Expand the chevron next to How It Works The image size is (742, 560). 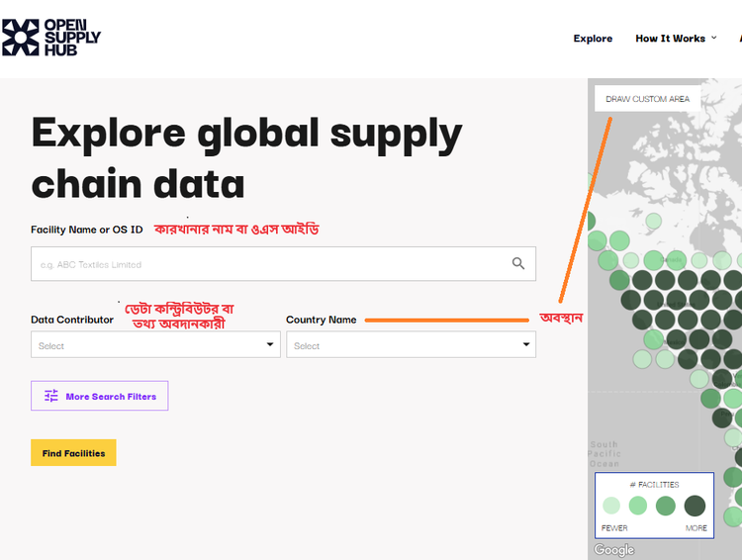pos(714,38)
